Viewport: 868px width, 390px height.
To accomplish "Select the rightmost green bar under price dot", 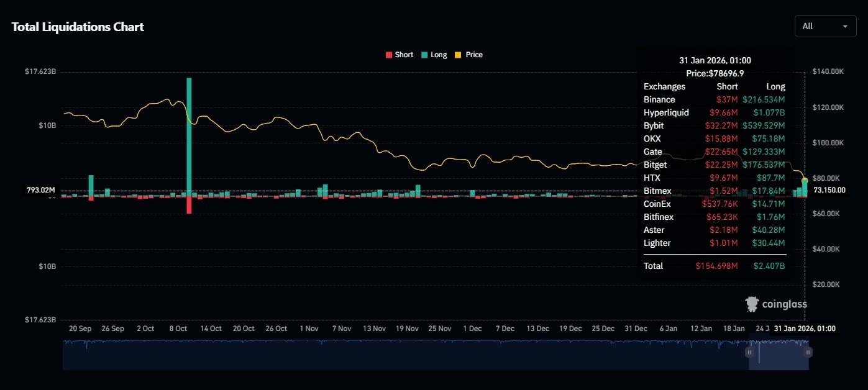I will 805,189.
